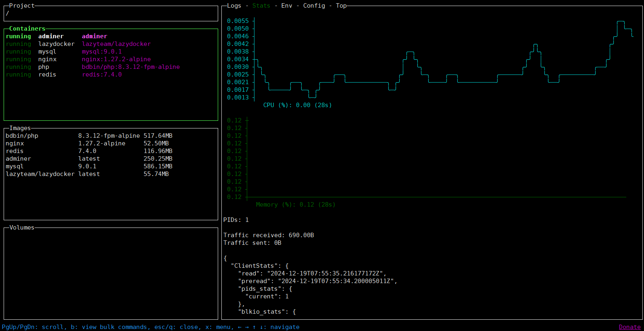Screen dimensions: 644x331
Task: Select the redis container
Action: tap(111, 74)
